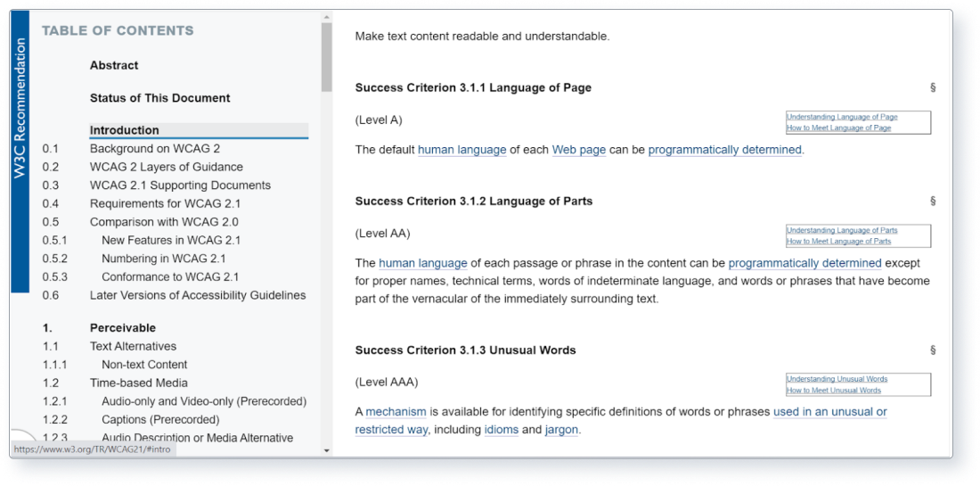Open Audio-only and Video-only (Prerecorded)
This screenshot has width=980, height=486.
click(204, 401)
